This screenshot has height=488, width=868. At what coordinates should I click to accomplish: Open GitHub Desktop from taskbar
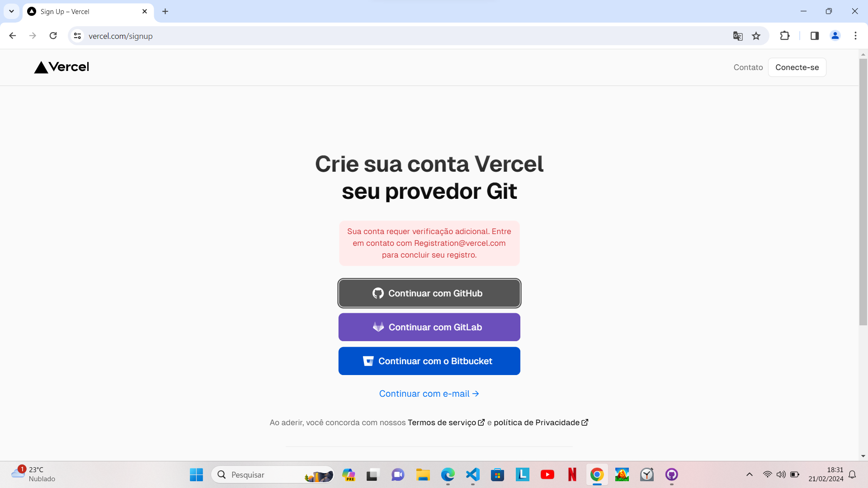click(672, 475)
